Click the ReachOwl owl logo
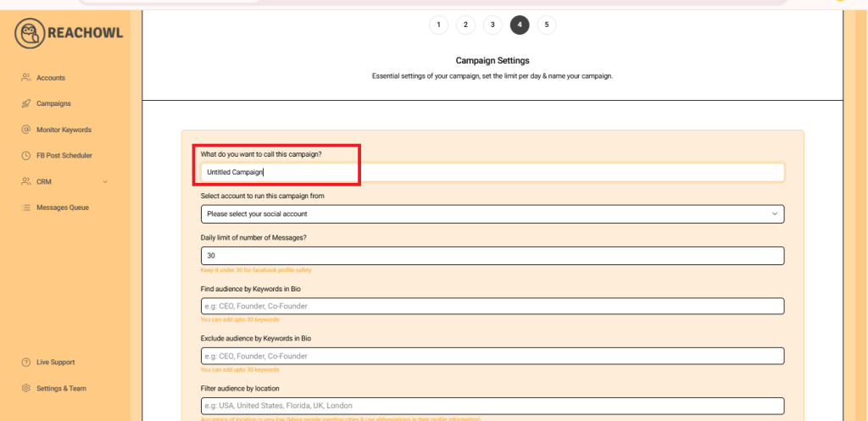This screenshot has width=868, height=421. [x=30, y=33]
